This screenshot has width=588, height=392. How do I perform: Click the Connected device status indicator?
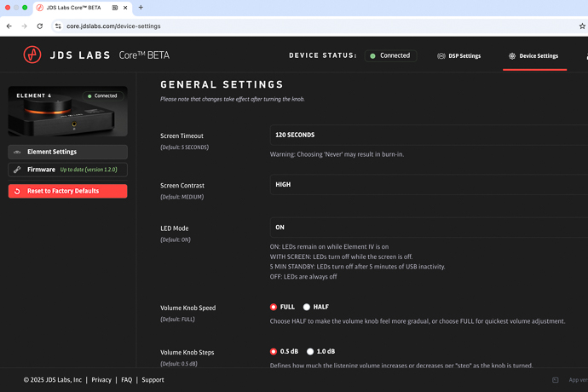coord(390,55)
